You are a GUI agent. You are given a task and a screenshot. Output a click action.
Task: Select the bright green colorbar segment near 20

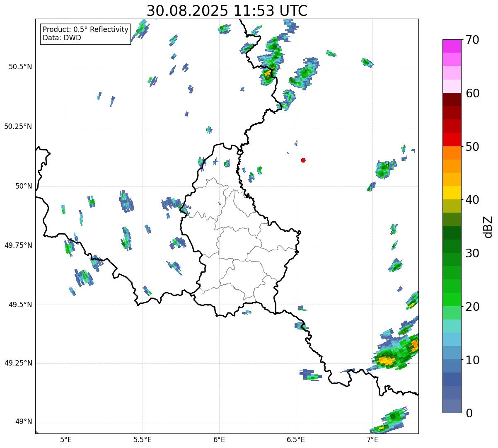(x=454, y=299)
